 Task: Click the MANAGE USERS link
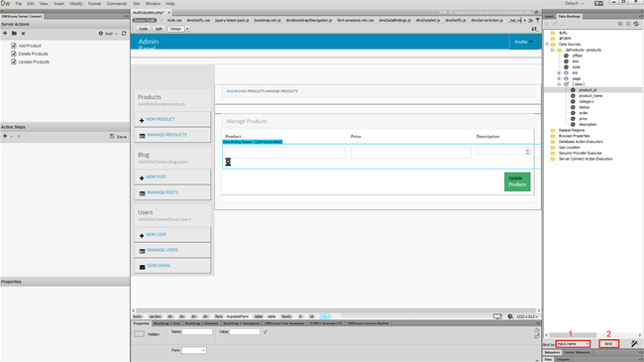point(162,250)
